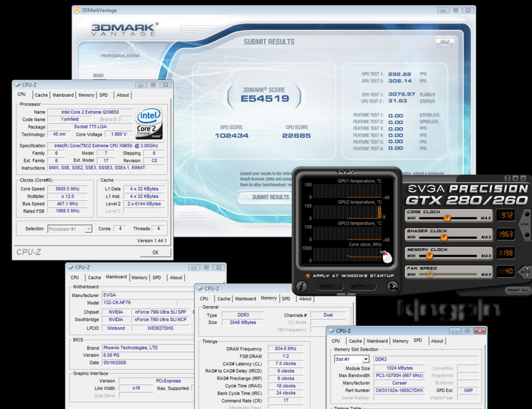Click the shader clock 1963 digital readout
The image size is (532, 409).
[x=505, y=234]
